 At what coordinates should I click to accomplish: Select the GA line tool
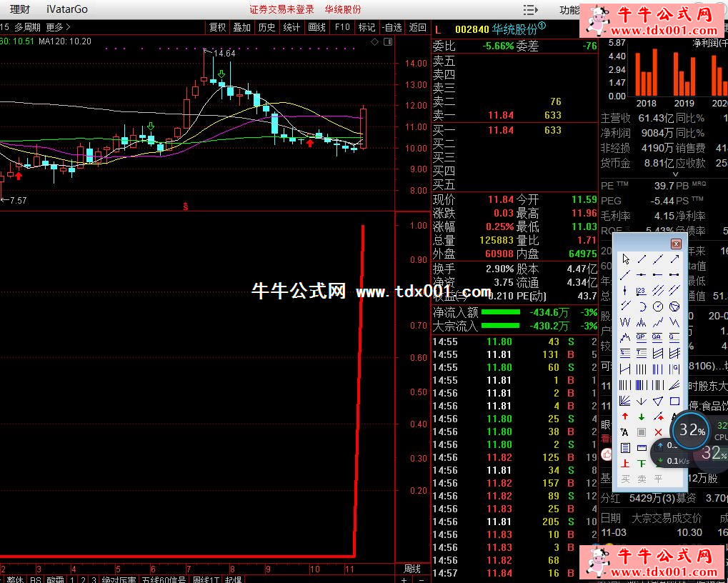pyautogui.click(x=658, y=337)
